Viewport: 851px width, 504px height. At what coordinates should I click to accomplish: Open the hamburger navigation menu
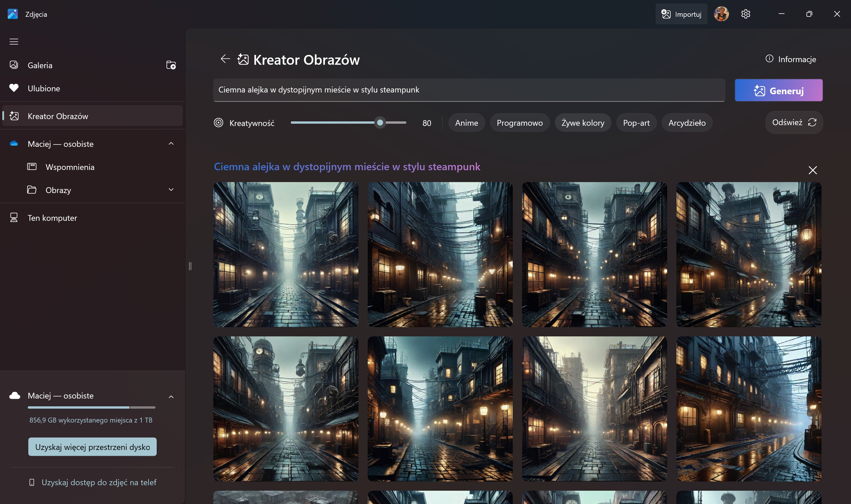(x=14, y=41)
